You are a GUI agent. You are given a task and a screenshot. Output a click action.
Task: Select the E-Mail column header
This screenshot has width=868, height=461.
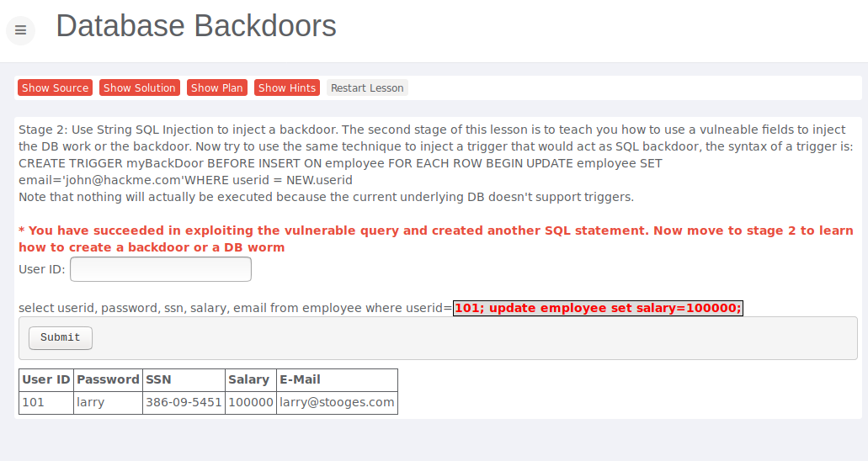click(x=300, y=379)
